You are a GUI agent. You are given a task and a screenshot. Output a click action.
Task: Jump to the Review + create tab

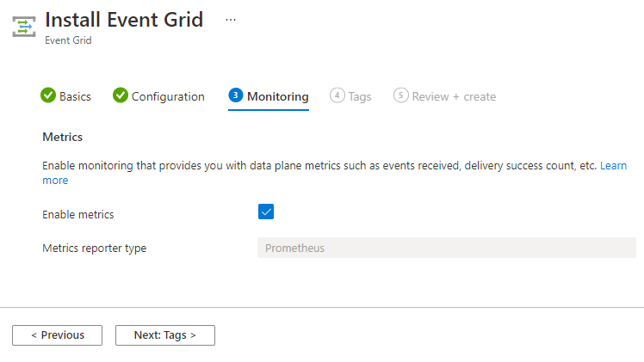(454, 96)
